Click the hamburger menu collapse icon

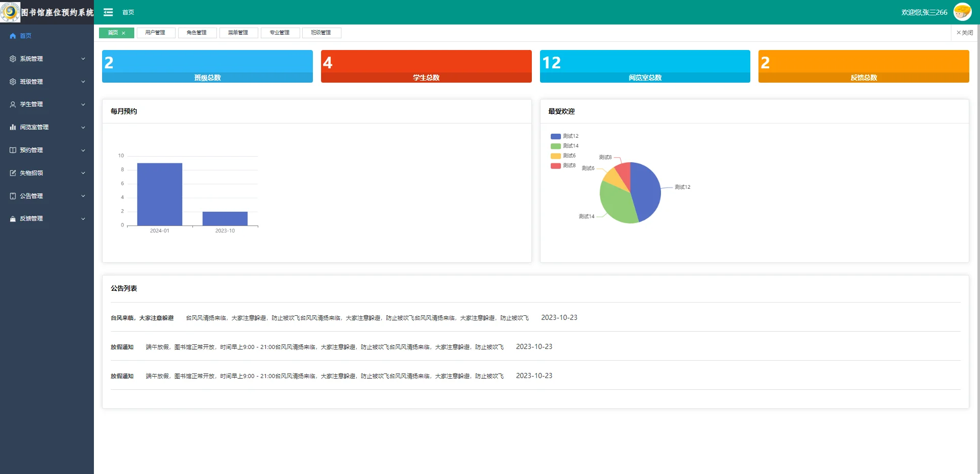click(x=108, y=12)
